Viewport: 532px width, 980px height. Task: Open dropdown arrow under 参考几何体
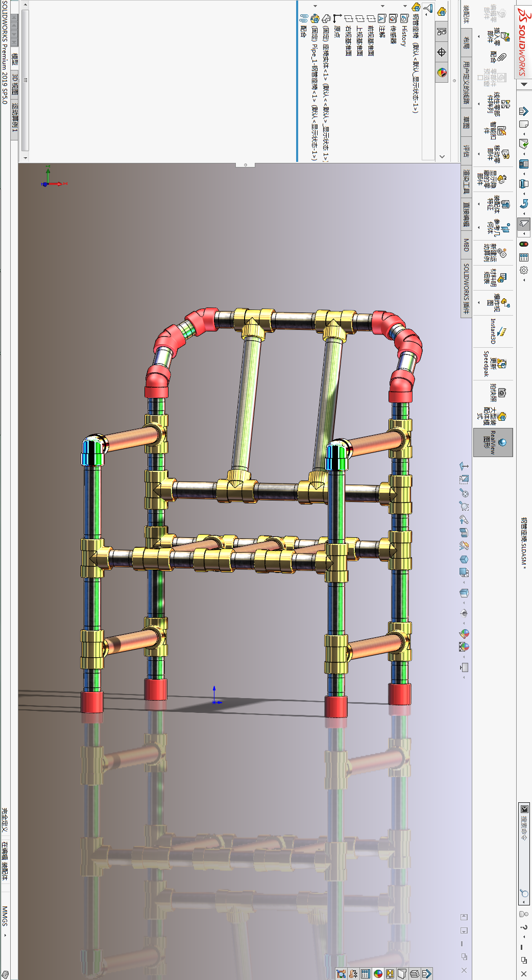tap(479, 227)
